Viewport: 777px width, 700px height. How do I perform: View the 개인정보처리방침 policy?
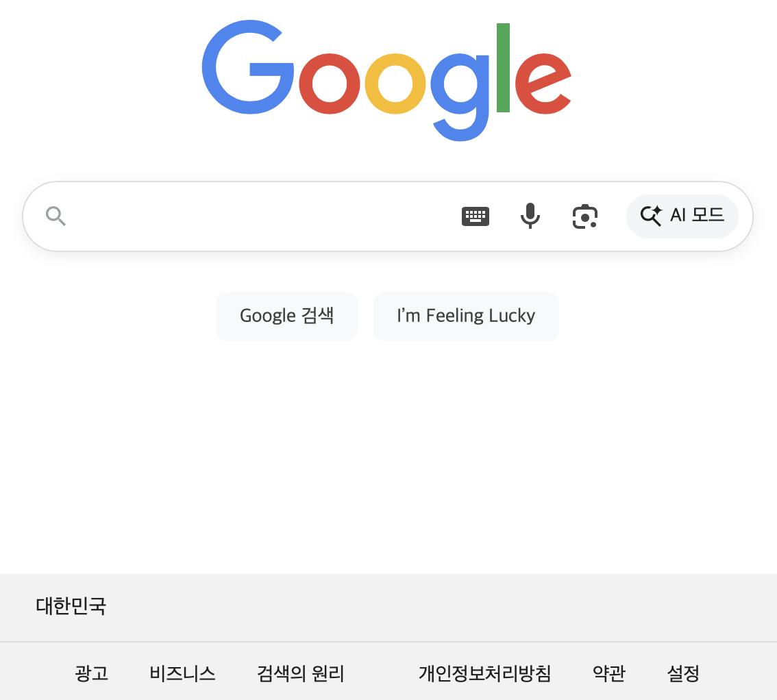click(x=485, y=673)
